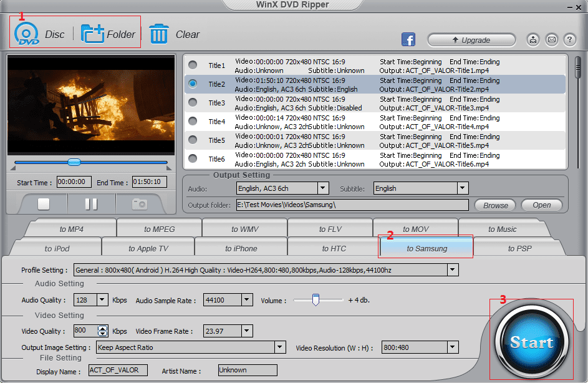Open the Subtitle dropdown
This screenshot has width=588, height=383.
[463, 188]
